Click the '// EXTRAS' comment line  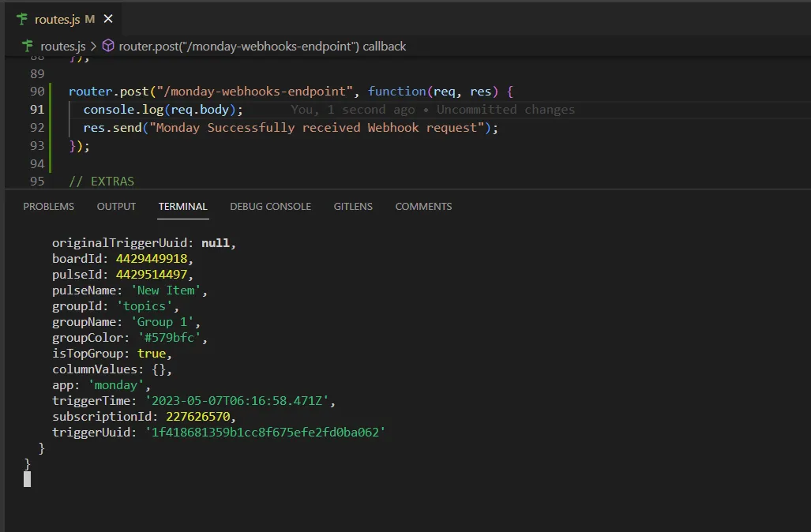pyautogui.click(x=101, y=182)
